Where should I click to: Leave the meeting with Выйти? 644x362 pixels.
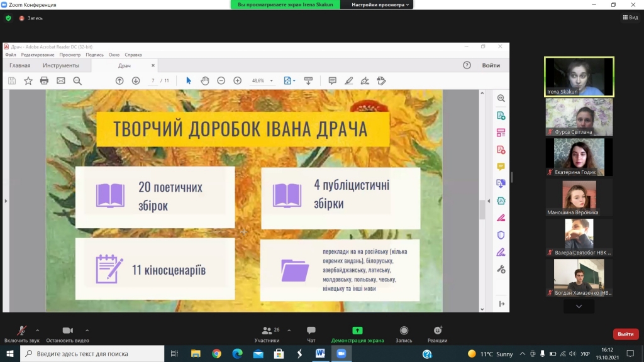coord(626,334)
